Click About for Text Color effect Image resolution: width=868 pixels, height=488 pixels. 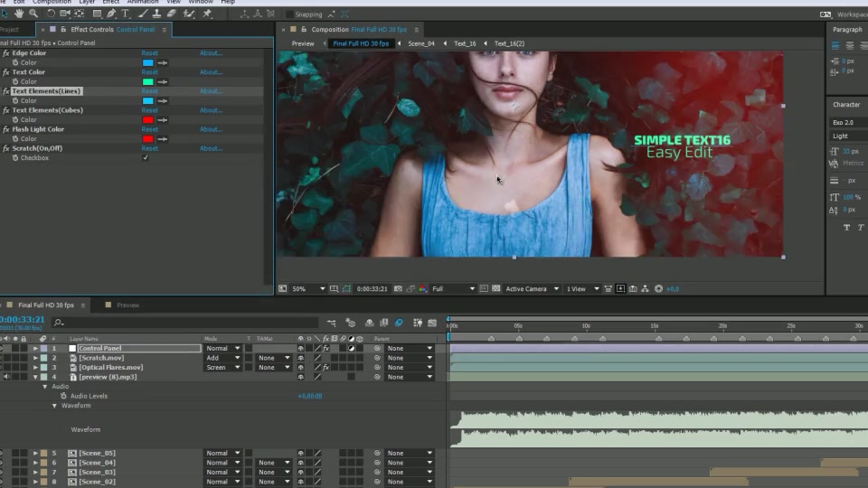[211, 72]
